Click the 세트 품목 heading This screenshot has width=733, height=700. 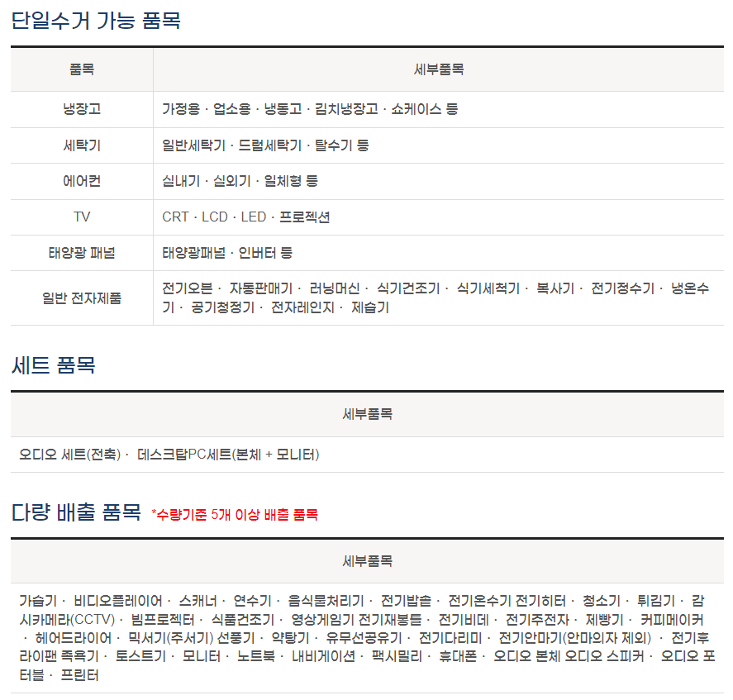[x=53, y=365]
